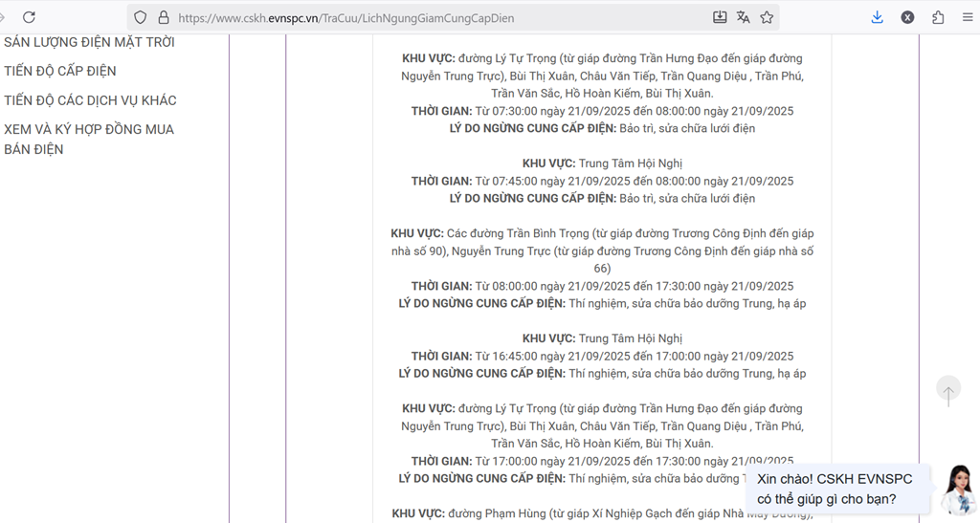Open the Firefox hamburger application menu

tap(968, 17)
